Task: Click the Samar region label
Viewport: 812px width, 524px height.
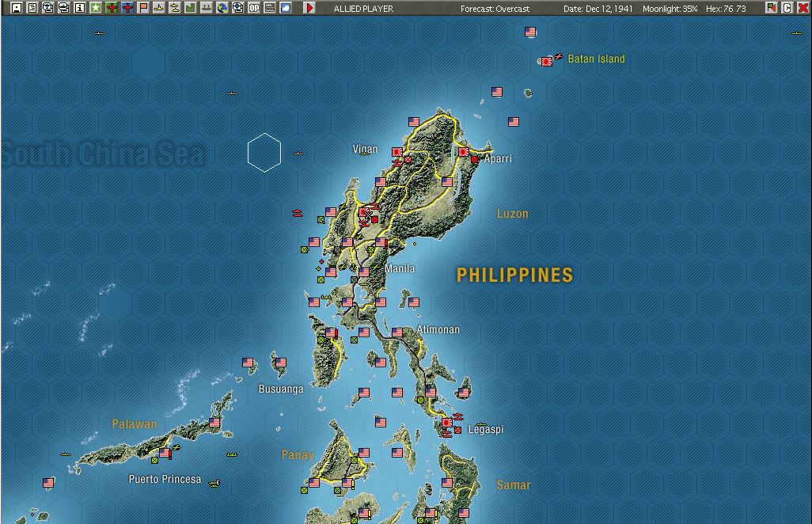Action: [513, 485]
